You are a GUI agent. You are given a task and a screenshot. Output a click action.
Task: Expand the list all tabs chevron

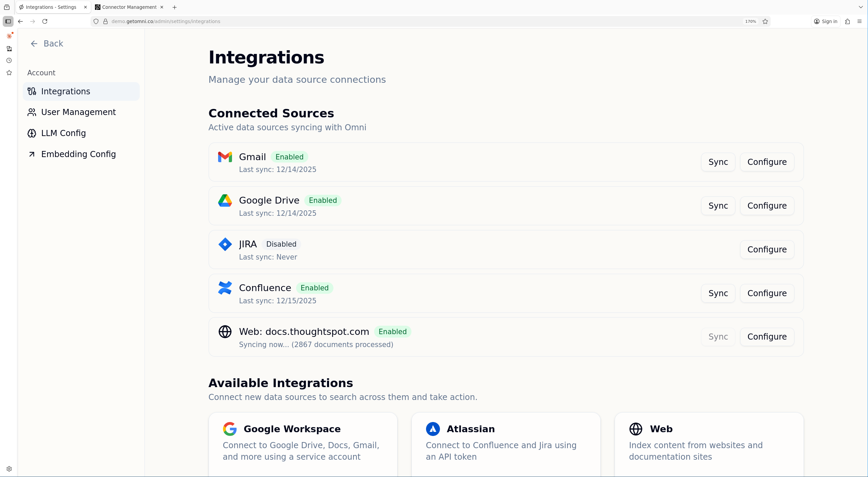pos(861,7)
